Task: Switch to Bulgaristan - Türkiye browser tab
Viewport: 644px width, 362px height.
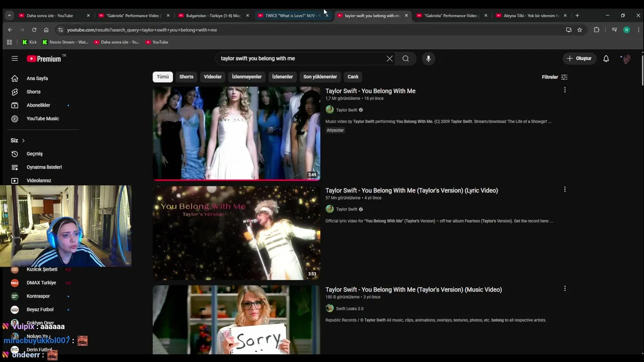Action: point(213,16)
